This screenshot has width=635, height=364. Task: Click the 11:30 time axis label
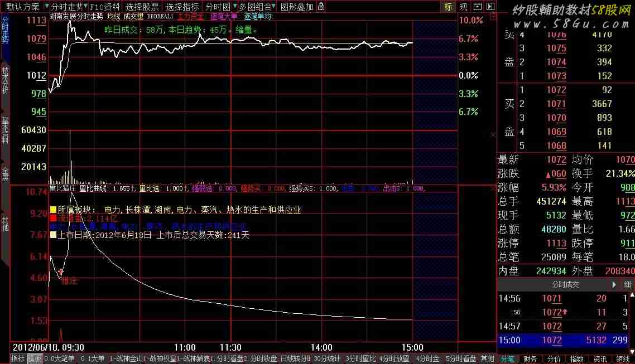[230, 347]
